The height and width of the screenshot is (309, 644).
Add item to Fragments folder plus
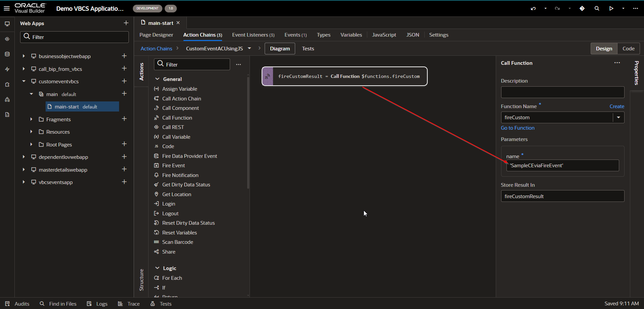(x=124, y=119)
